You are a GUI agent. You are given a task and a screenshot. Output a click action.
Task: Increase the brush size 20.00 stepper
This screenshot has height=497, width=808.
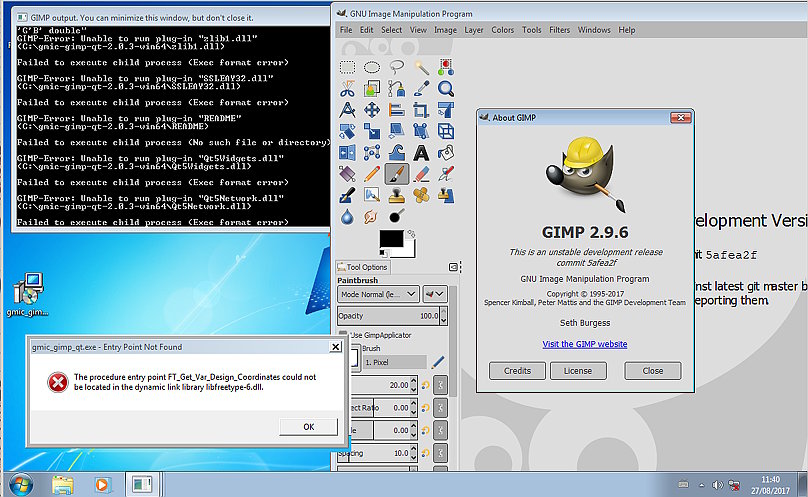coord(413,382)
